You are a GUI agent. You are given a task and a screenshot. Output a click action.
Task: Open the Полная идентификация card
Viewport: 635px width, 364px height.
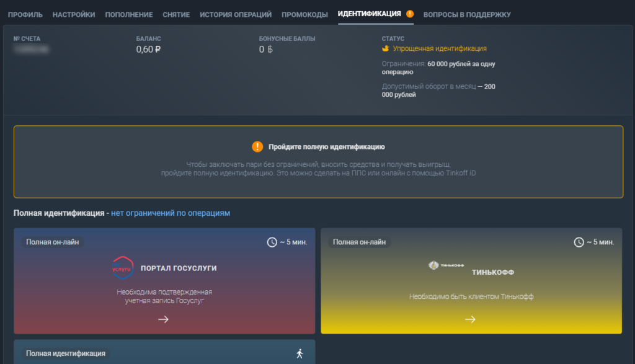pos(164,352)
